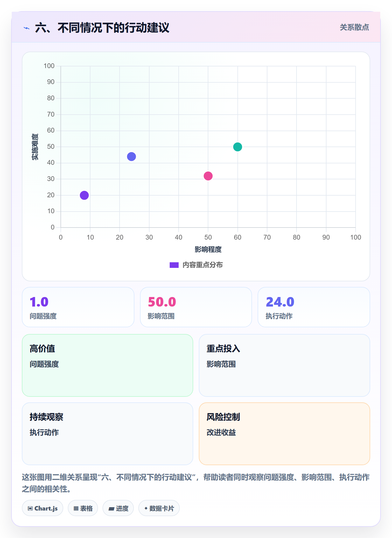Screen dimensions: 392x538
Task: Open the 24.0 执行动作 stat card
Action: [314, 307]
